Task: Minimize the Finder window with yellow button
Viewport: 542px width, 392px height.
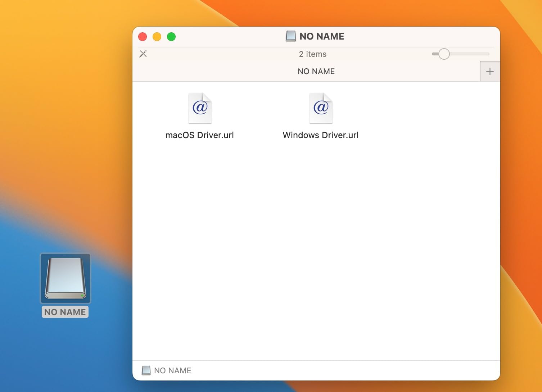Action: tap(157, 37)
